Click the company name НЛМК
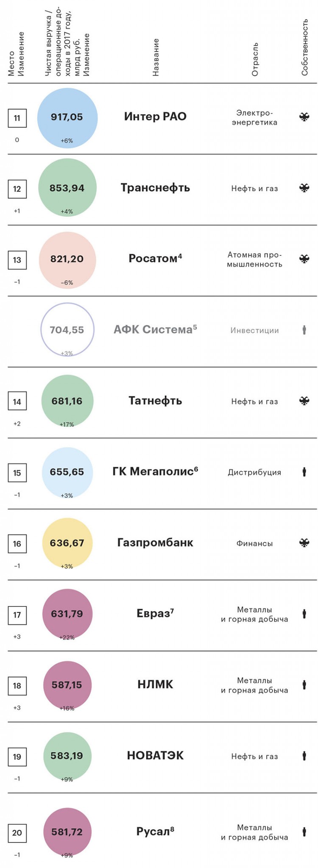The width and height of the screenshot is (318, 868). 155,684
